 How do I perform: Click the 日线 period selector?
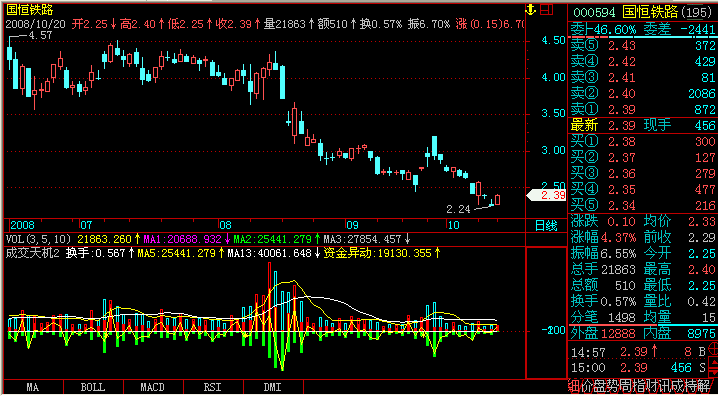(546, 225)
